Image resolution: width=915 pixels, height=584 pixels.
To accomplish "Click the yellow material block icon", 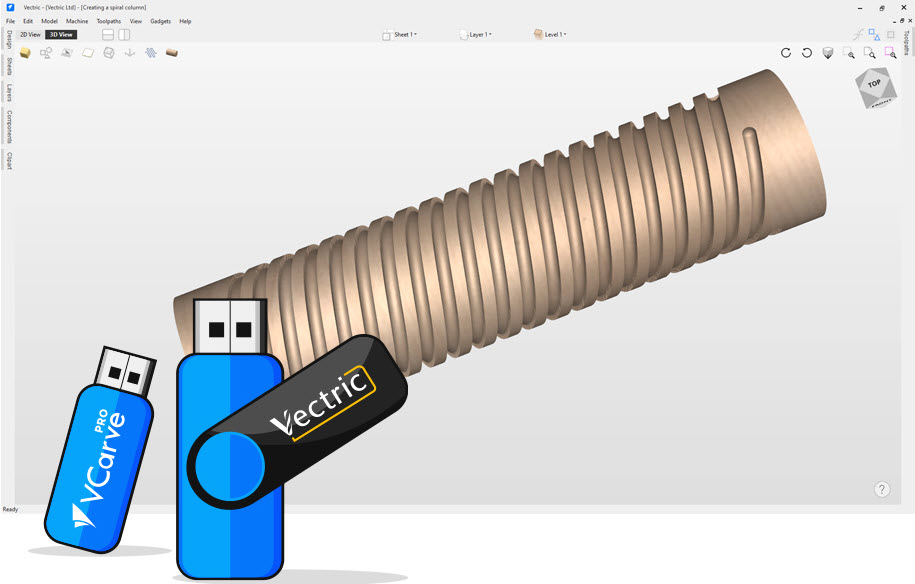I will click(25, 53).
